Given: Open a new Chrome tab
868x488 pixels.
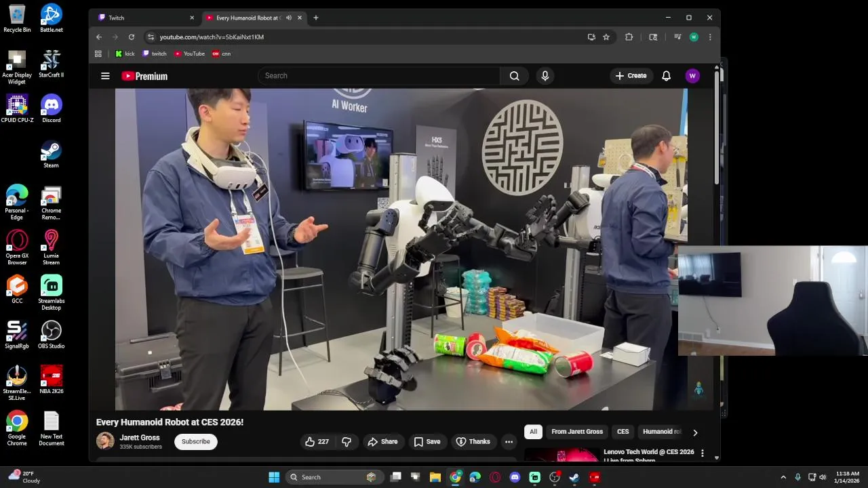Looking at the screenshot, I should pos(316,18).
